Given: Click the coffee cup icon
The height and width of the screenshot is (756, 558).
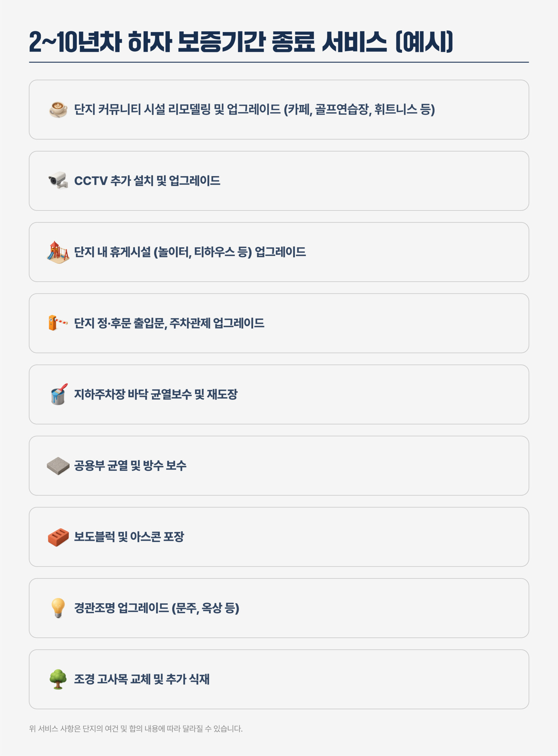Looking at the screenshot, I should 58,109.
